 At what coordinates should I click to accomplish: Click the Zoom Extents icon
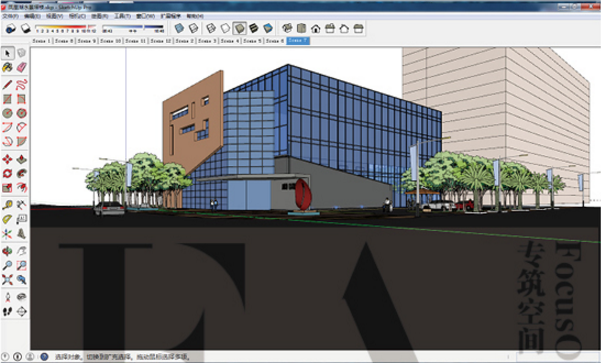tap(7, 279)
